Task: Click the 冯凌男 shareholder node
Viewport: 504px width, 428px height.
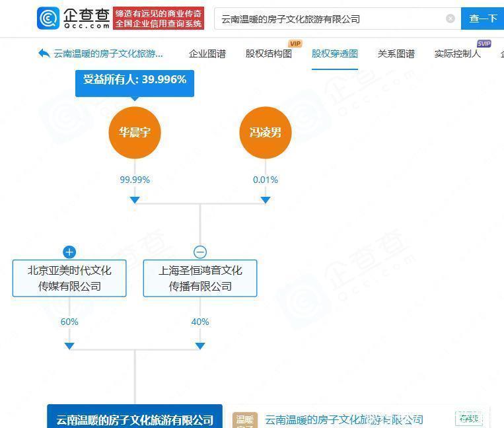Action: click(265, 132)
